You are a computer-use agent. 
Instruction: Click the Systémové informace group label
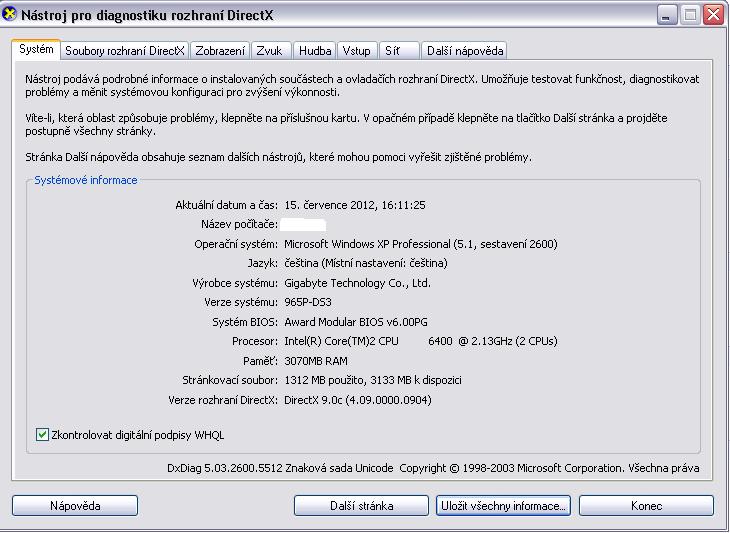point(86,180)
